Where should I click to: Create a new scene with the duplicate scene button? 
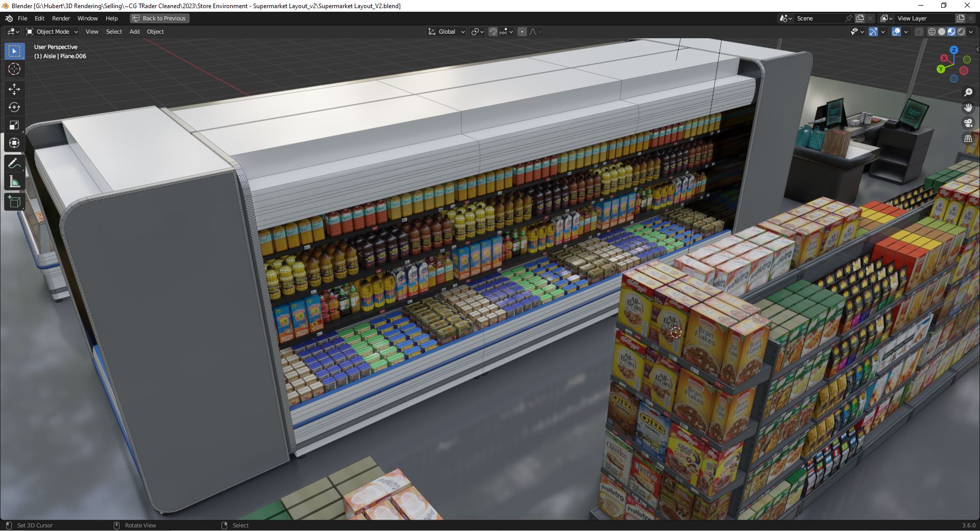(860, 18)
